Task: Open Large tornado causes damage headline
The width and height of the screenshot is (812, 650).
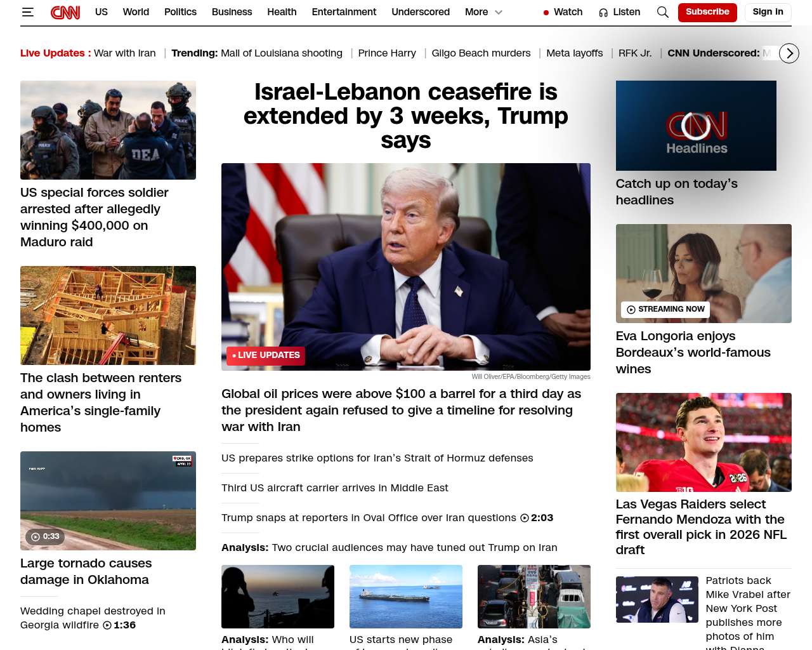Action: coord(86,571)
